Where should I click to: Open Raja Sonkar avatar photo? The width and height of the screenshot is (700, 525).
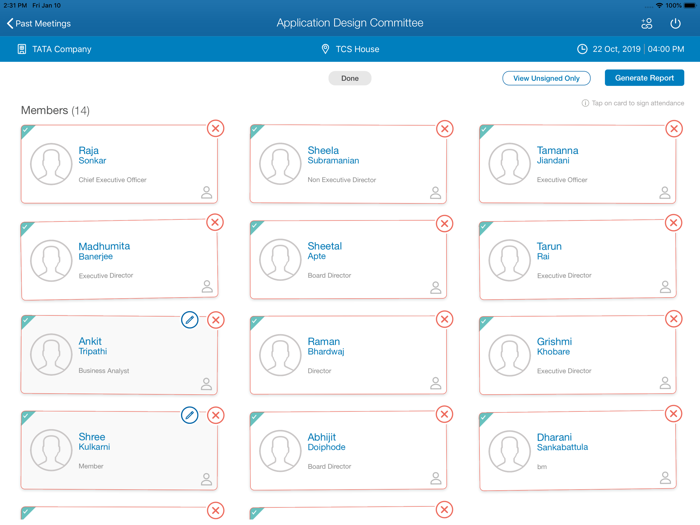click(51, 164)
